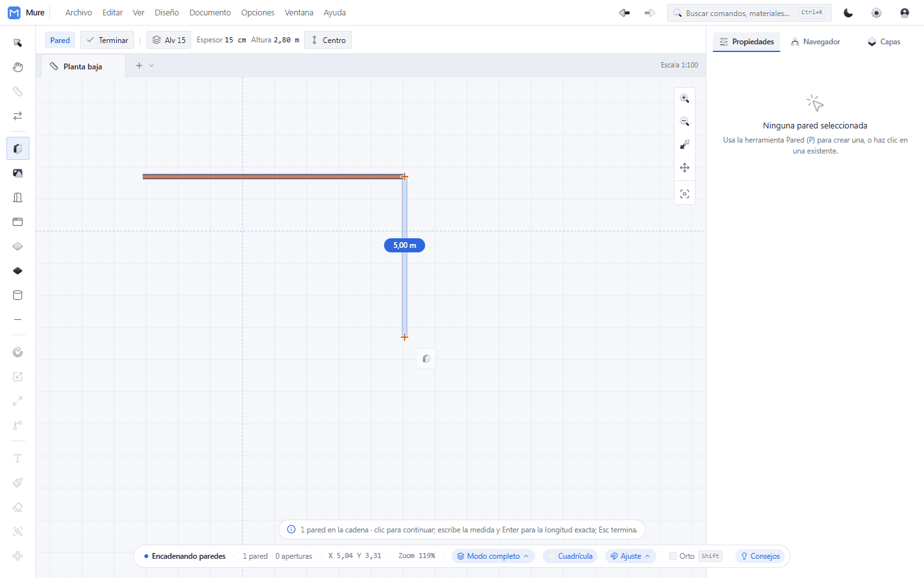
Task: Toggle the Cuadrícula grid option
Action: [570, 556]
